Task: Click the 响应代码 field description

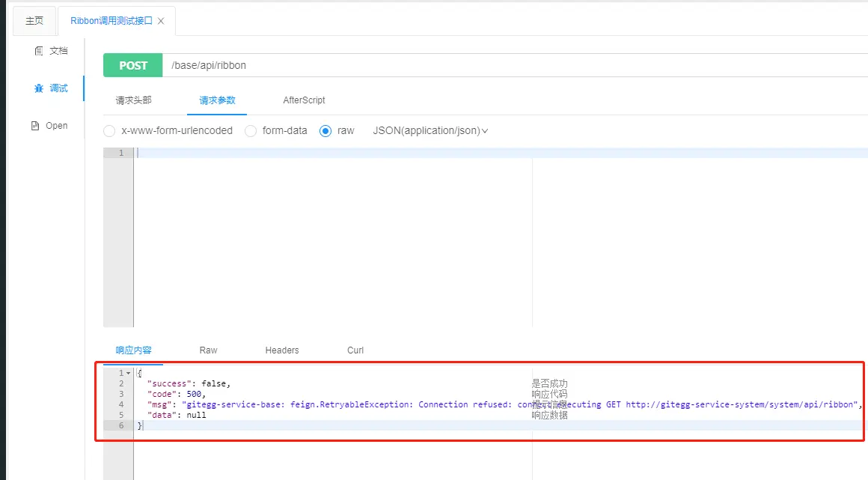Action: point(550,394)
